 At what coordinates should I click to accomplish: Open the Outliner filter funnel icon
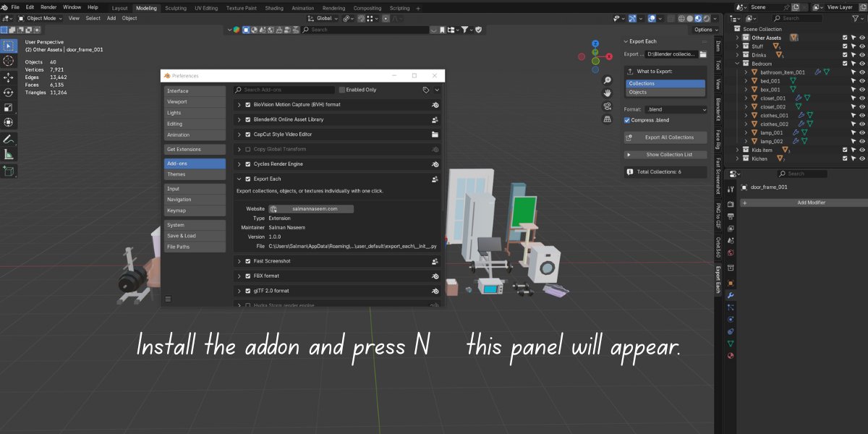pos(855,18)
